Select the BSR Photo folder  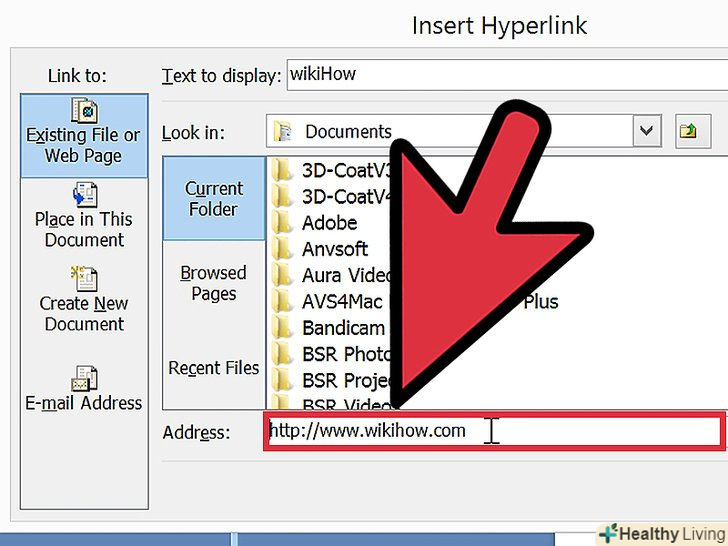pyautogui.click(x=332, y=354)
